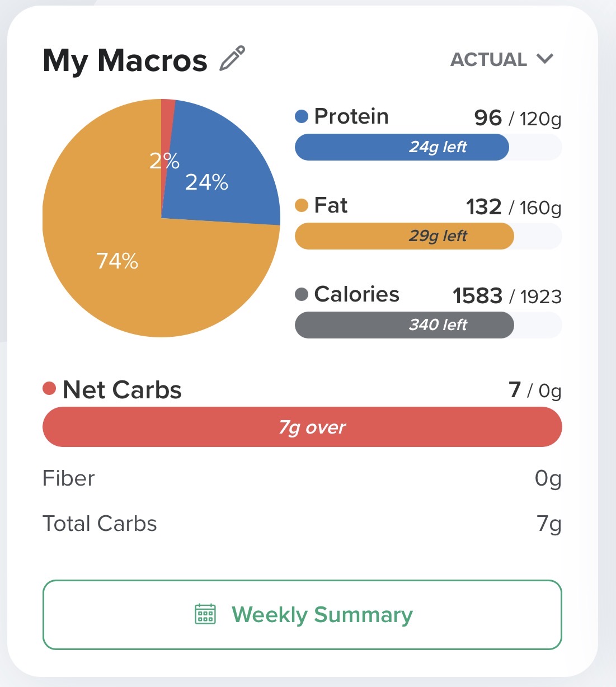Image resolution: width=616 pixels, height=687 pixels.
Task: Click the blue Protein legend dot
Action: (x=302, y=116)
